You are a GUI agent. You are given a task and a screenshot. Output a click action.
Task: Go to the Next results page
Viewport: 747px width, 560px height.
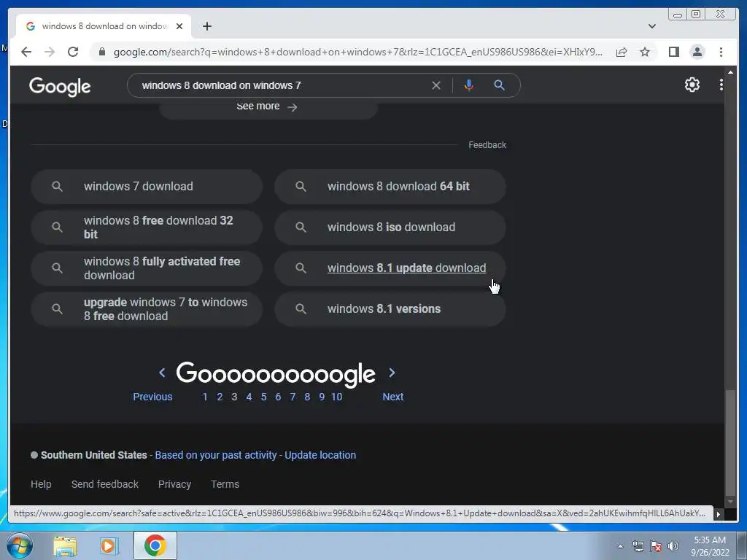tap(392, 397)
